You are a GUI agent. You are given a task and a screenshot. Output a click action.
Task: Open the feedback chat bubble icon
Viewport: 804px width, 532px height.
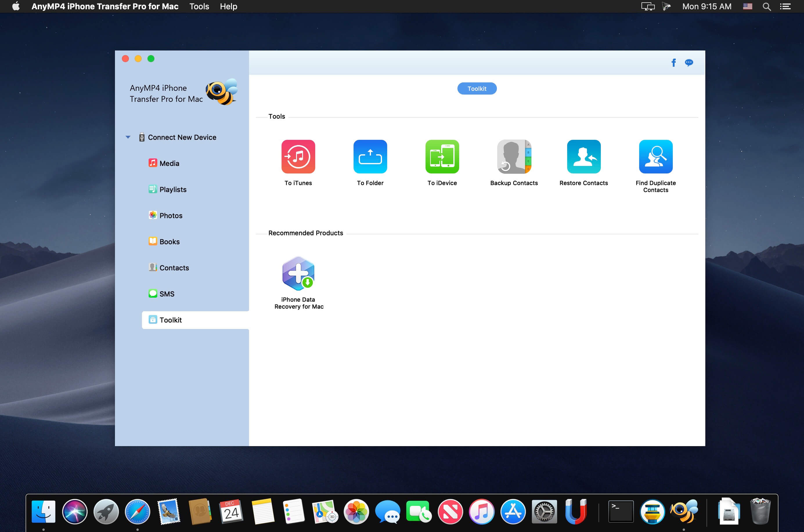click(689, 62)
